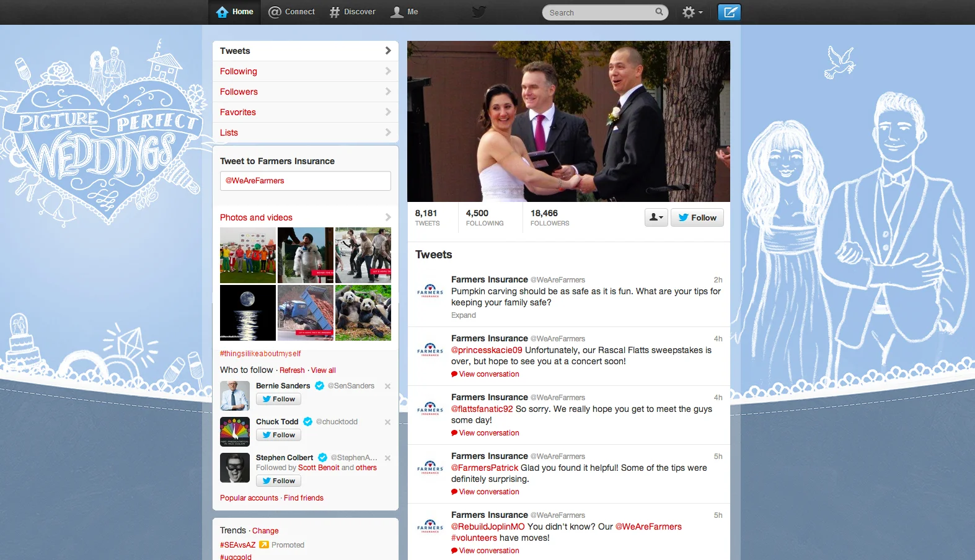Click the #volunteers hashtag

(x=474, y=538)
